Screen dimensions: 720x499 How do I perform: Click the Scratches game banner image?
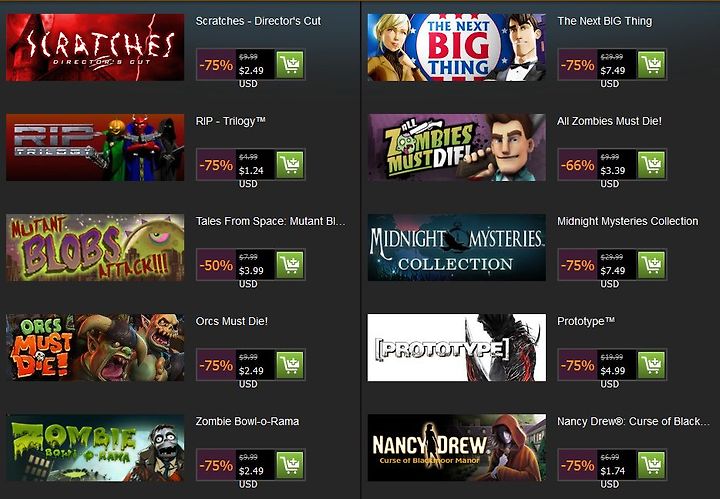pos(95,47)
